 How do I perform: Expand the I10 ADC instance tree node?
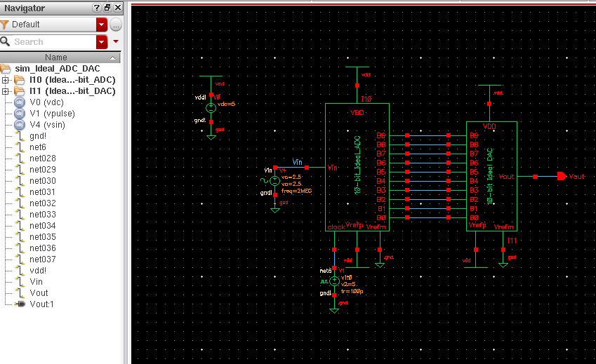[x=6, y=80]
